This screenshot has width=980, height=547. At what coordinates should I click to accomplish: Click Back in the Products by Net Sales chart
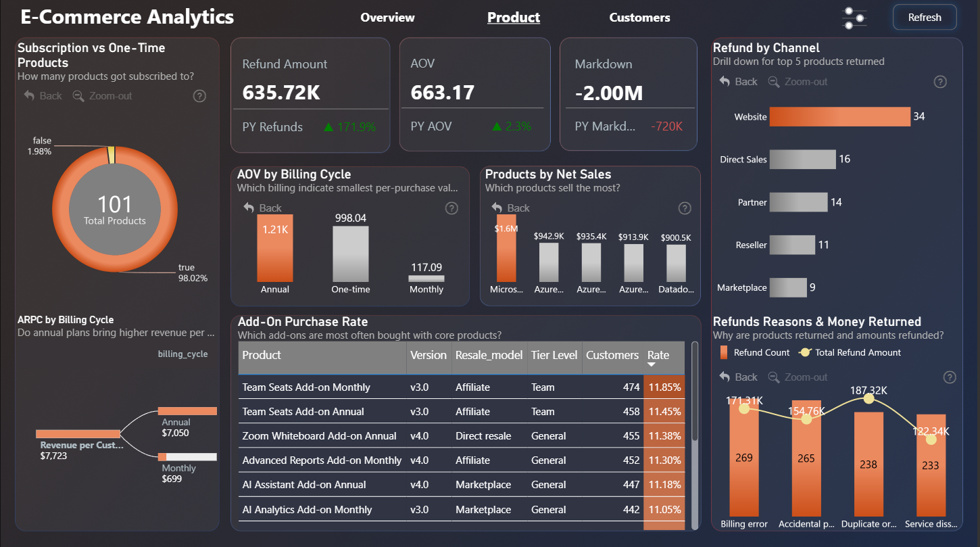tap(511, 208)
